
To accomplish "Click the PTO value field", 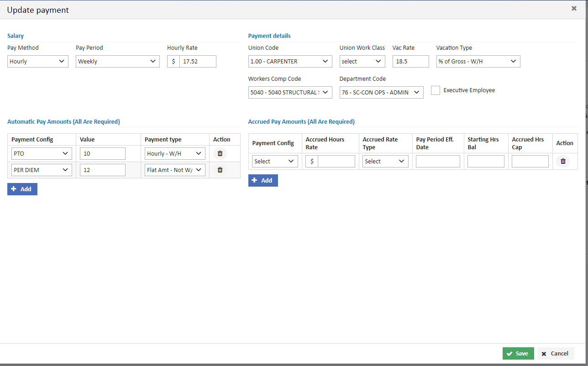I will coord(103,153).
